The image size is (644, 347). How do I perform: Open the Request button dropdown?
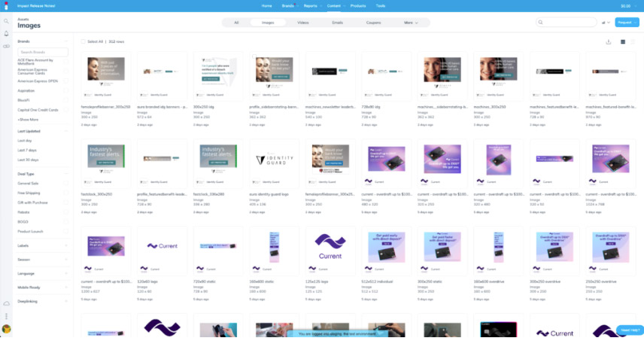tap(626, 23)
